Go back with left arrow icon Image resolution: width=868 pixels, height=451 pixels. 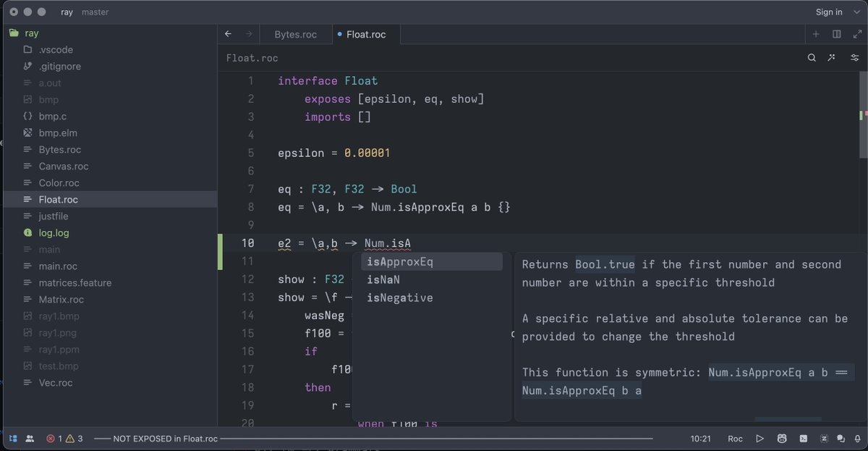point(229,34)
